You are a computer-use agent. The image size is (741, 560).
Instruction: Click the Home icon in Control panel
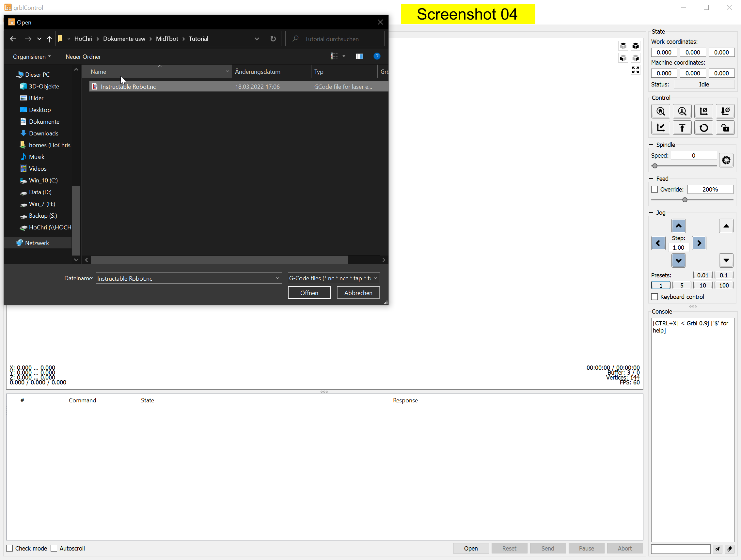661,111
